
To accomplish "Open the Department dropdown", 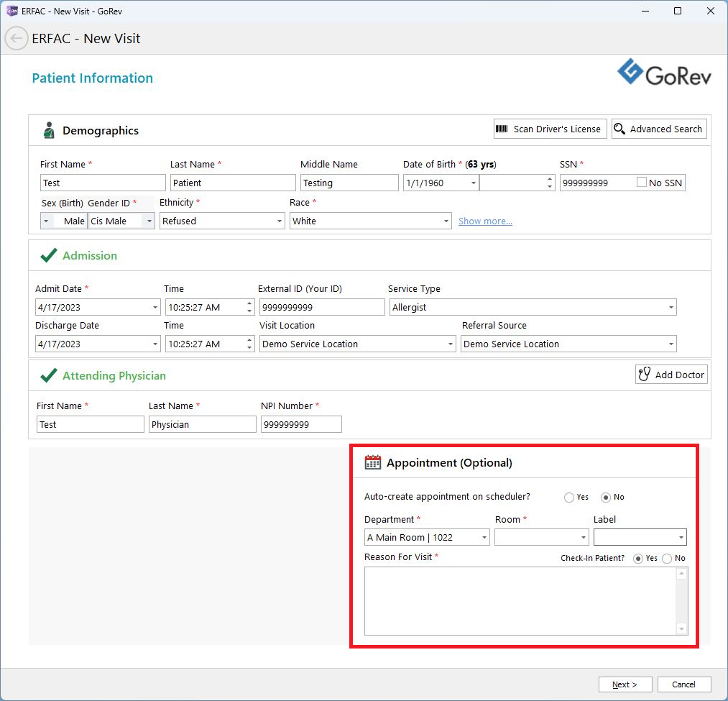I will click(x=484, y=538).
